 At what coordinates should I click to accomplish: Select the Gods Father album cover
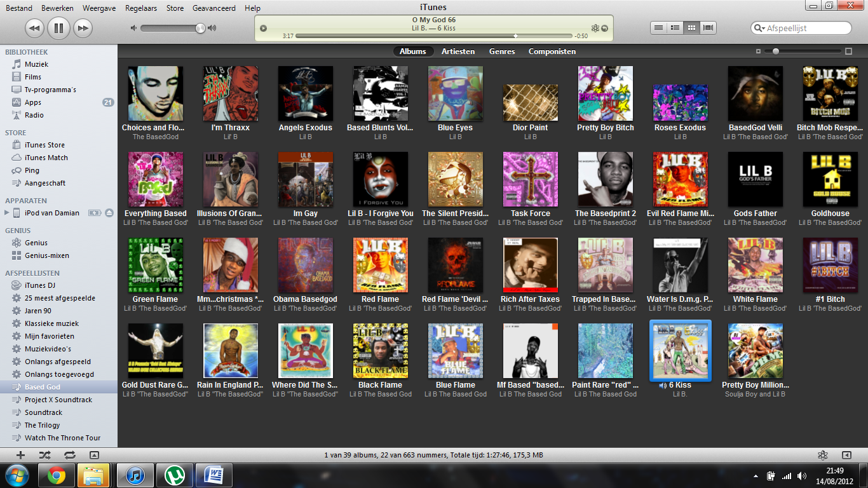coord(756,179)
